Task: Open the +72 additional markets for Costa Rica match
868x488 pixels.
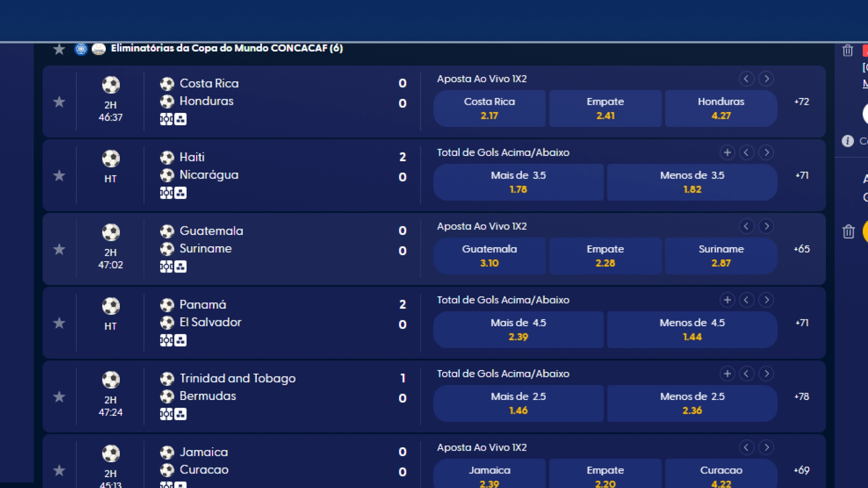Action: pyautogui.click(x=802, y=102)
